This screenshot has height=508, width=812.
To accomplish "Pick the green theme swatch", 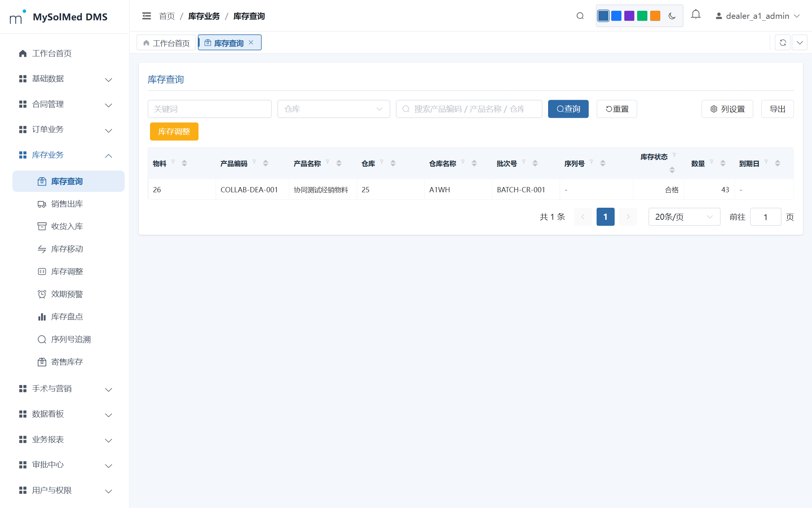I will click(642, 16).
